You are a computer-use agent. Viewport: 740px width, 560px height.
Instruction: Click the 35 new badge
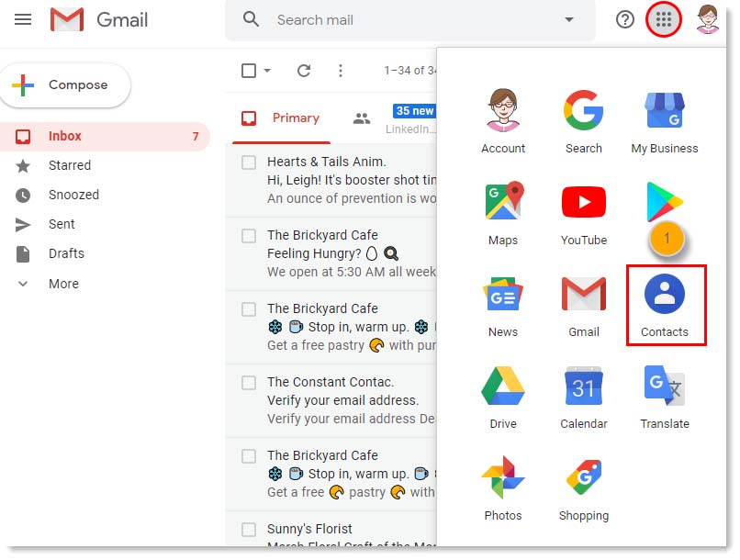tap(414, 111)
